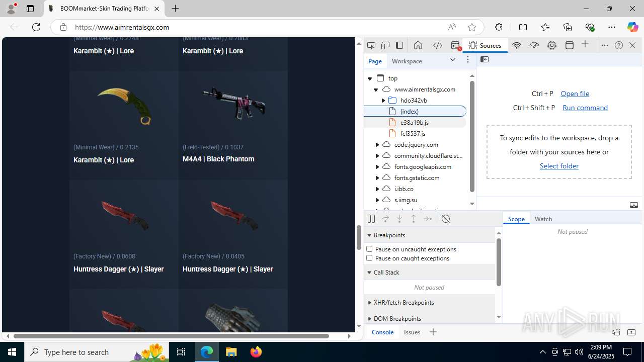Open the Issues drawer tab

pos(412,332)
